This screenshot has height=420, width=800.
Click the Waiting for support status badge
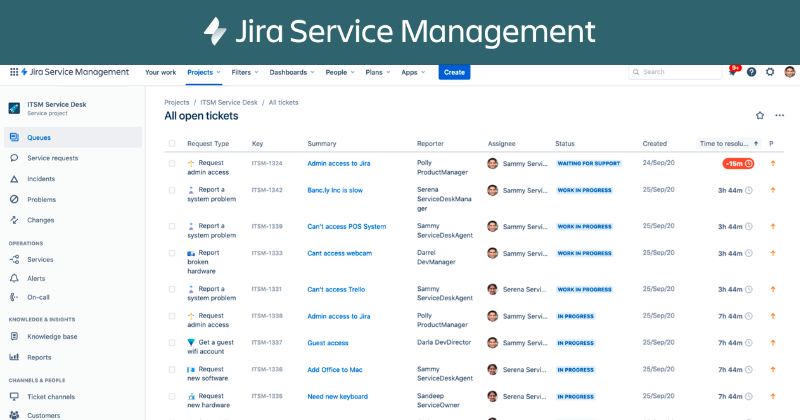point(588,163)
